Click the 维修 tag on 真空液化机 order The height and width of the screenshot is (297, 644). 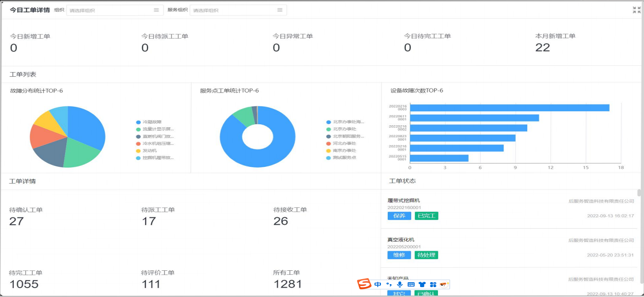[x=399, y=255]
